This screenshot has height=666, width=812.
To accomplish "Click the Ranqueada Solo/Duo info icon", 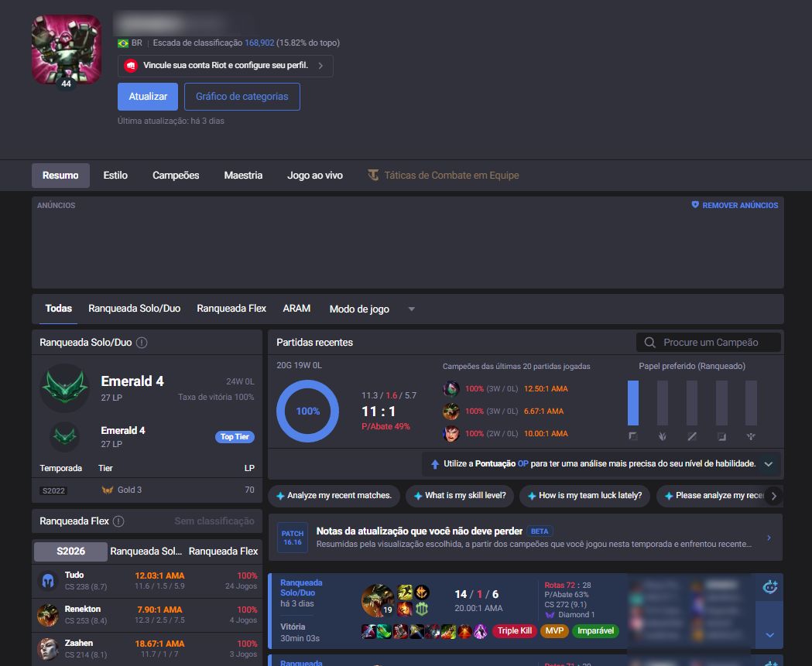I will (x=142, y=343).
